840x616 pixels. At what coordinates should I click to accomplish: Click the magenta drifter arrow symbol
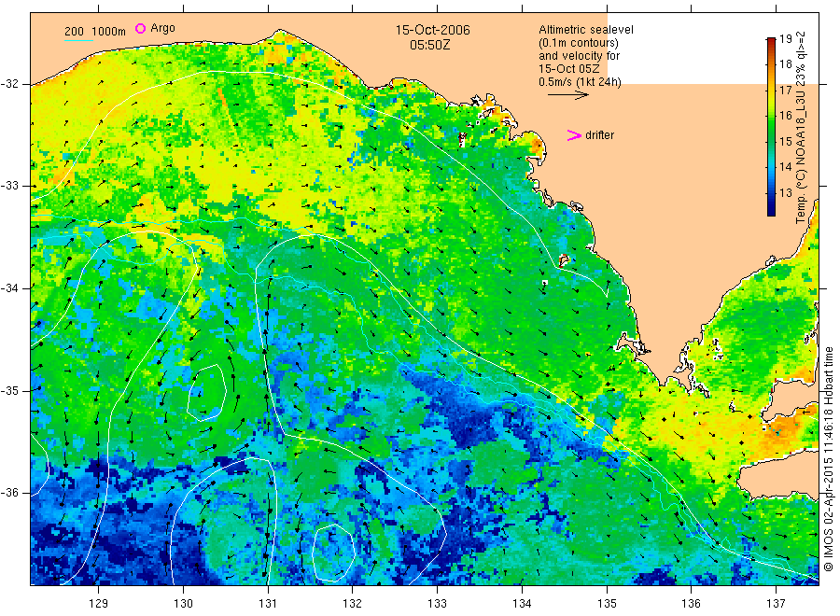point(574,135)
